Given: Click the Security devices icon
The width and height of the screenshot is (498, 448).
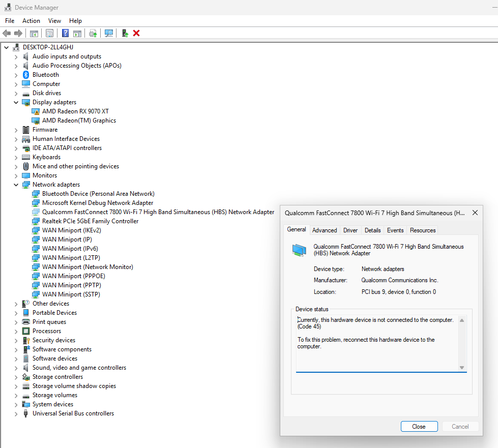Looking at the screenshot, I should [26, 340].
